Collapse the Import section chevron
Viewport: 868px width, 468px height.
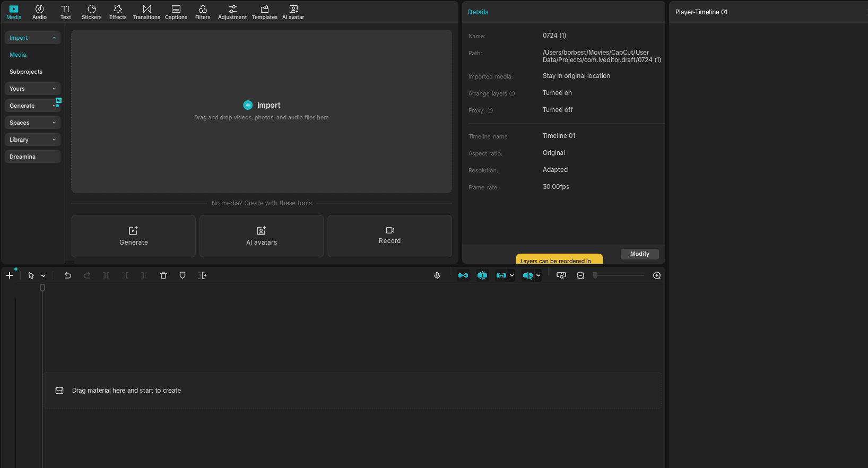coord(54,38)
